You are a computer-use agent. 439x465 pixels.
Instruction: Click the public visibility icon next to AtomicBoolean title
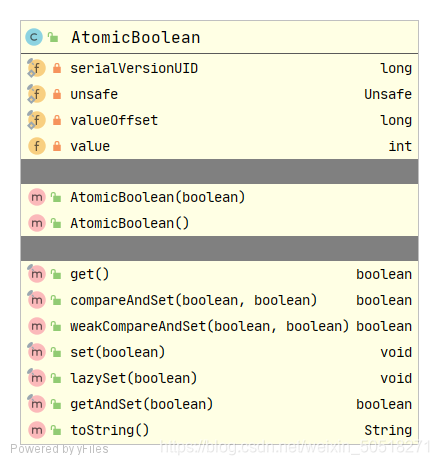53,37
